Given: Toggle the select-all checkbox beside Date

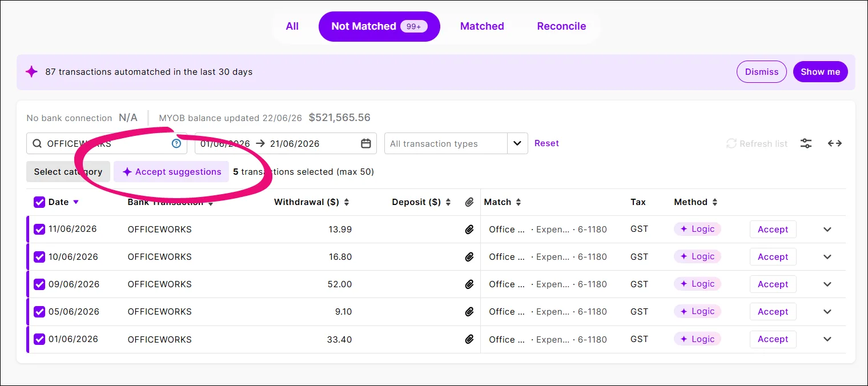Looking at the screenshot, I should 39,202.
